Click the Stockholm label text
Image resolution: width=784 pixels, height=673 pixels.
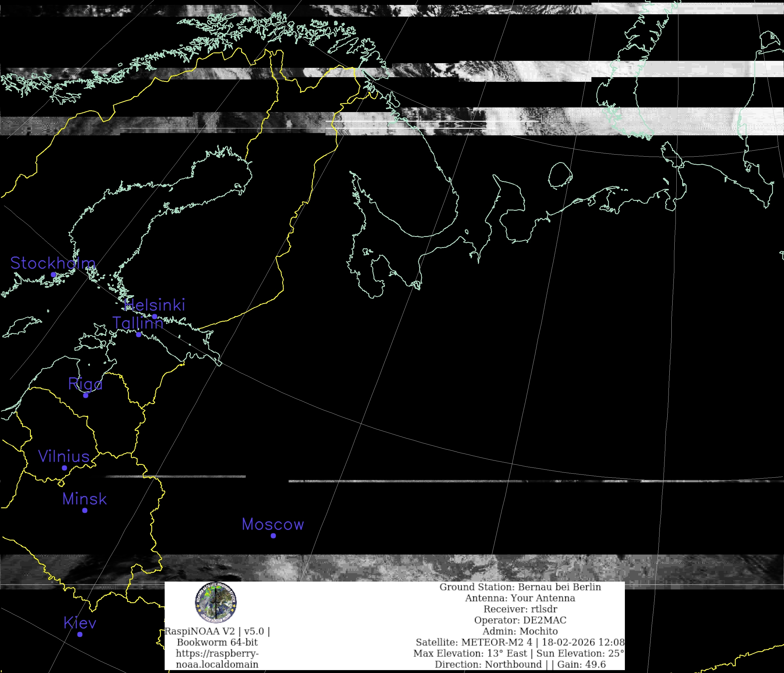point(53,263)
